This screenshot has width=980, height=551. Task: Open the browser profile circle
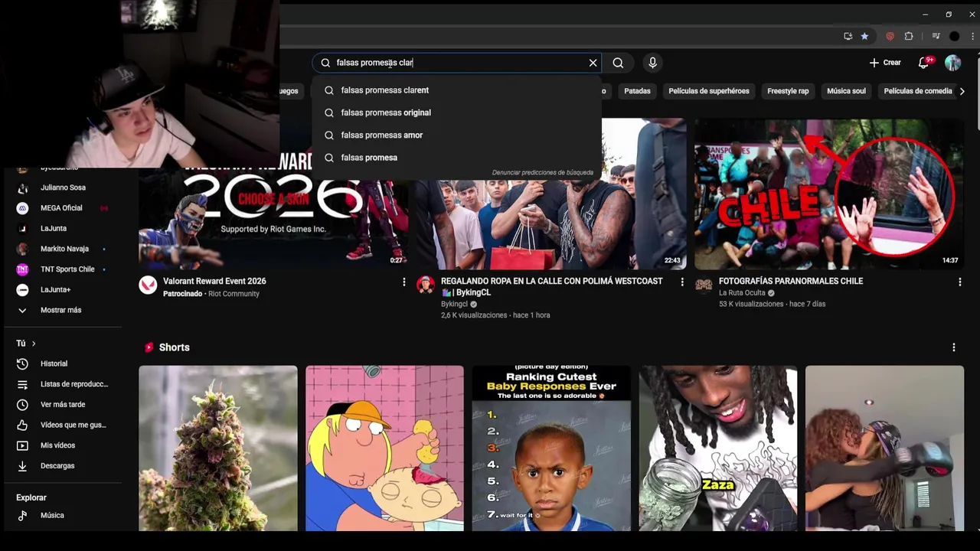pyautogui.click(x=954, y=36)
